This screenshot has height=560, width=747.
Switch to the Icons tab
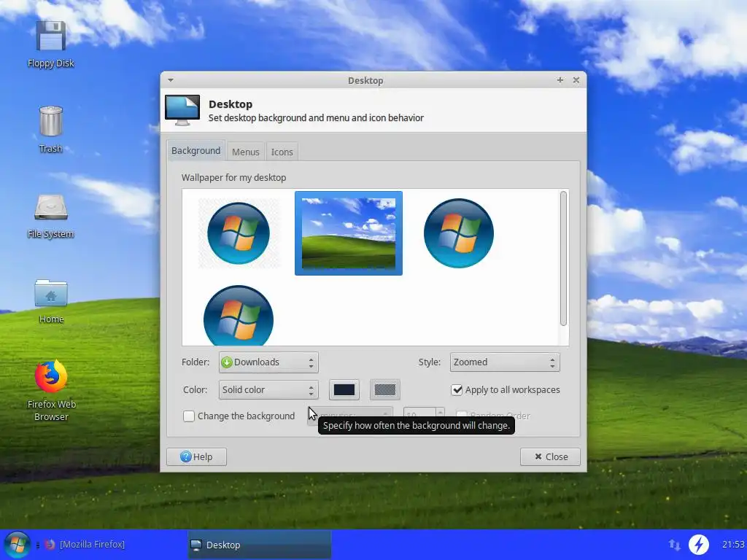[282, 152]
